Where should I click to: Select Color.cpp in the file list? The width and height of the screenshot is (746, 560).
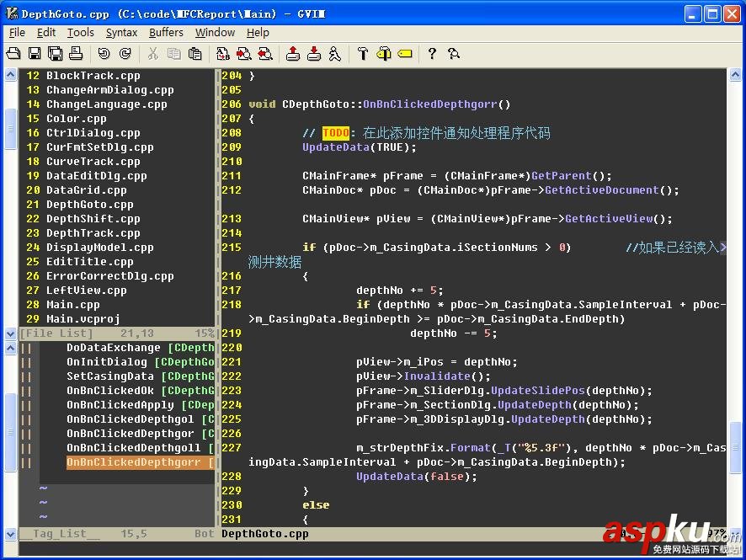[76, 119]
